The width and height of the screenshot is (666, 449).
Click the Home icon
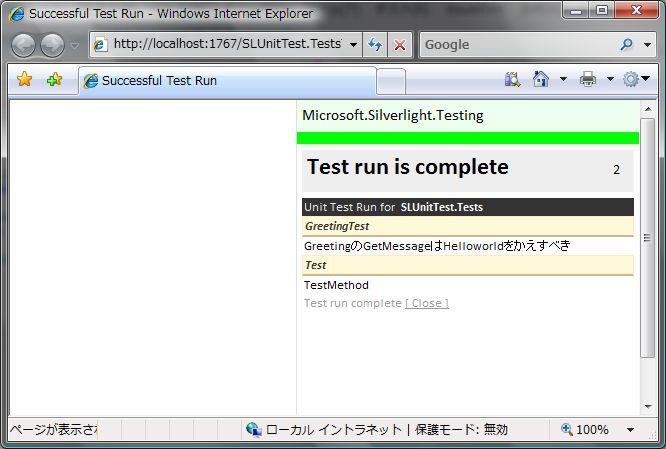[541, 79]
